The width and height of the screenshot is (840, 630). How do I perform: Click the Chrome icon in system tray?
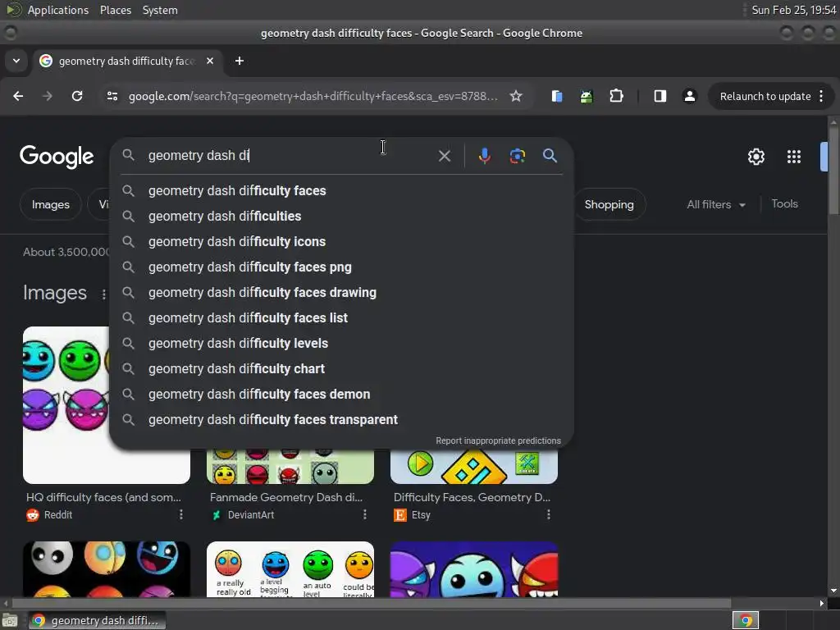pyautogui.click(x=746, y=620)
